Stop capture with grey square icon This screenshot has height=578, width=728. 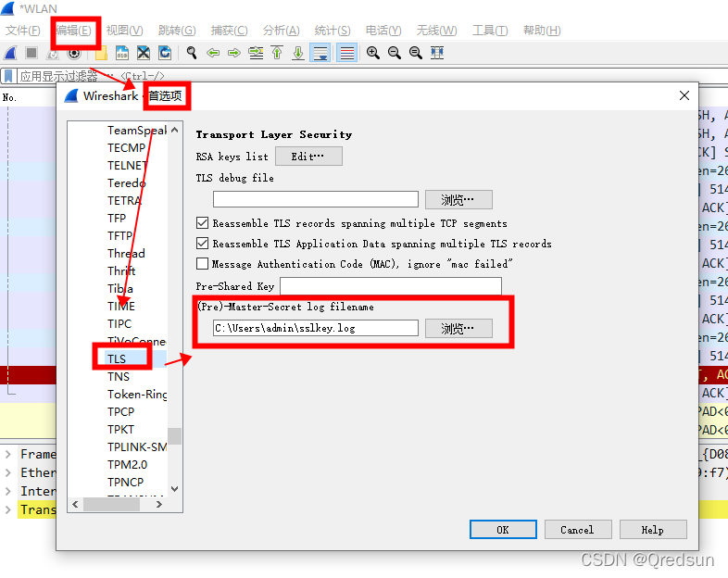(x=31, y=53)
